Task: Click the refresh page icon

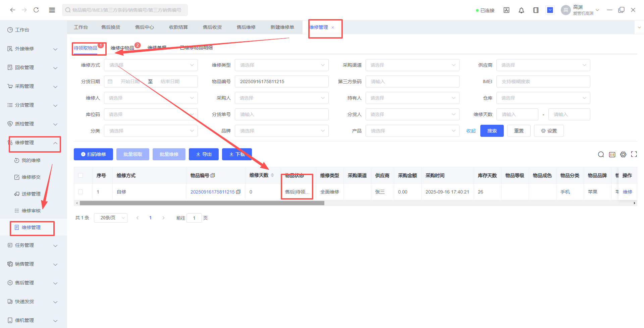Action: coord(36,10)
